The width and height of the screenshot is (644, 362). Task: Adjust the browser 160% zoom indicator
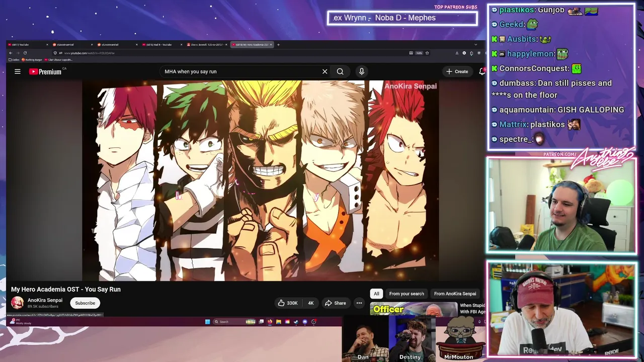point(419,53)
